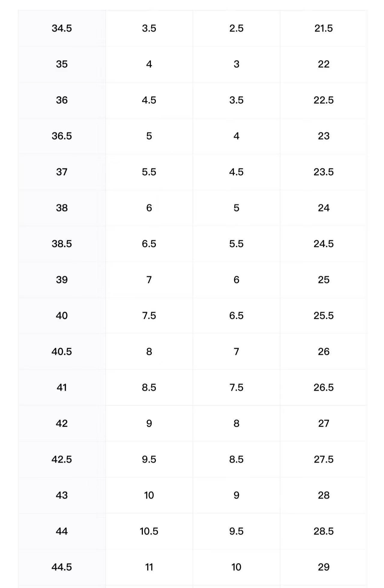Select the 40.5 size cell
Image resolution: width=384 pixels, height=588 pixels.
click(62, 352)
